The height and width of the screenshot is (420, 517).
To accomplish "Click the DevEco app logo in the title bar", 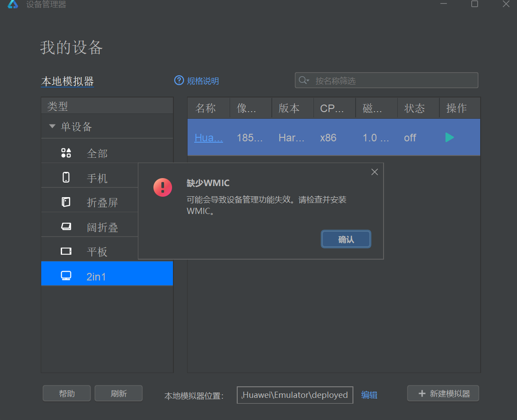I will 13,4.
